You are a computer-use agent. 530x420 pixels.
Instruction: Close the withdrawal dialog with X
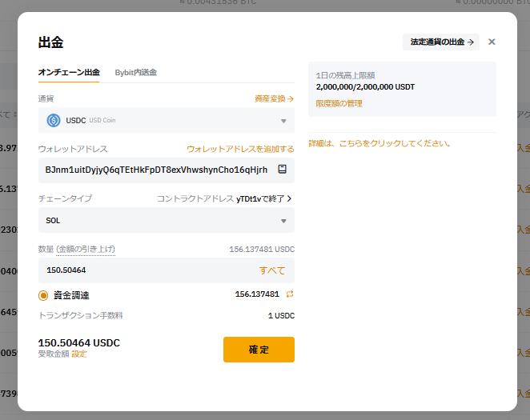tap(492, 42)
